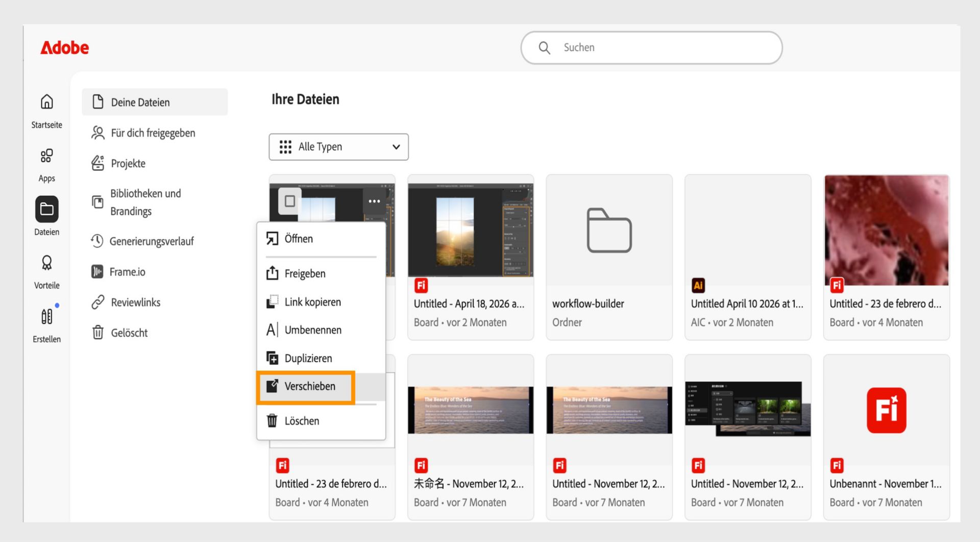Click the Reviewlinks chain icon
980x542 pixels.
[x=97, y=302]
